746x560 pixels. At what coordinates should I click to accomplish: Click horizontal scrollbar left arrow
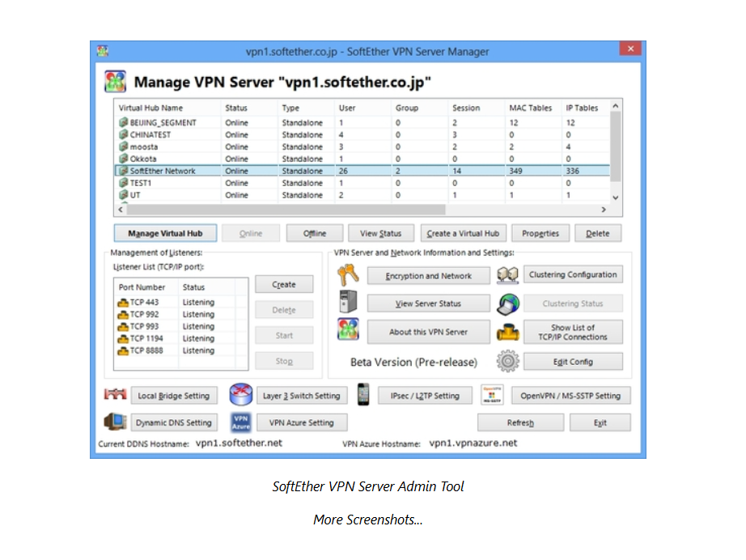(x=121, y=210)
